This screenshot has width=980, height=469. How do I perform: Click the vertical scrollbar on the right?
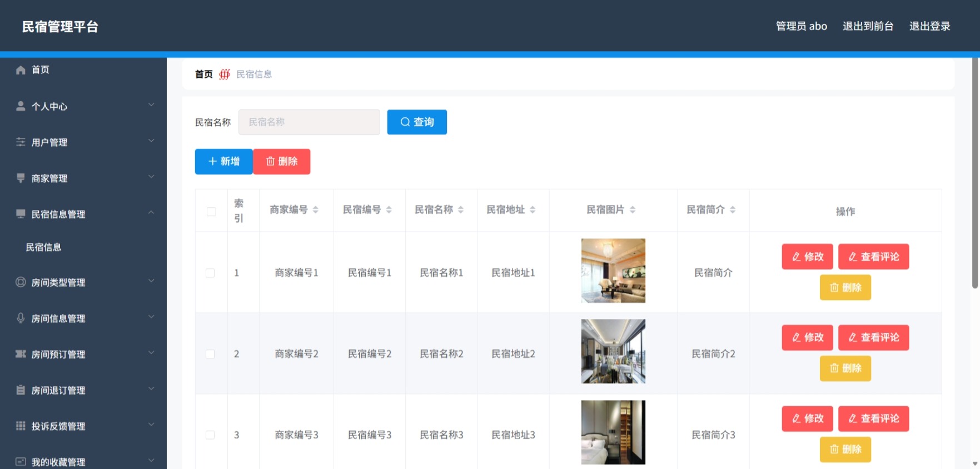[975, 173]
